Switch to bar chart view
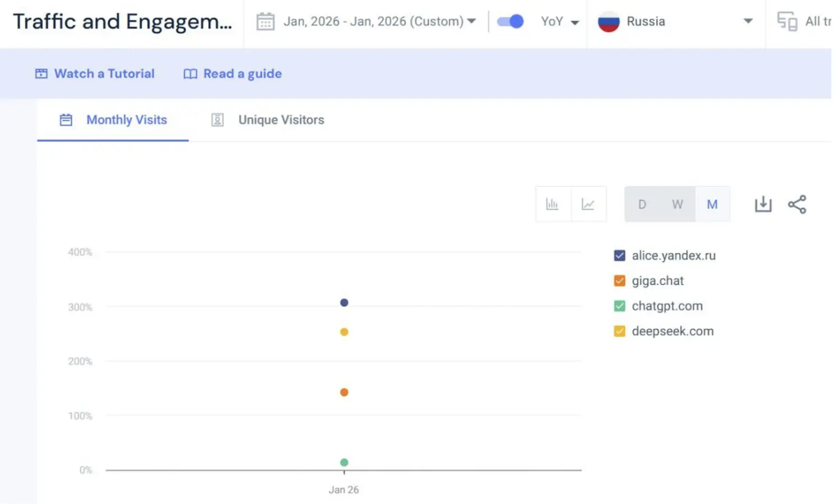Screen dimensions: 834x504 pyautogui.click(x=552, y=204)
